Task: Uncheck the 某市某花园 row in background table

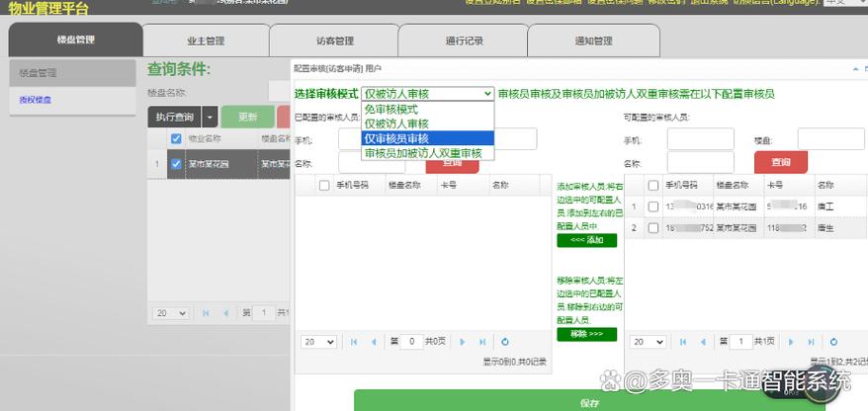Action: 176,164
